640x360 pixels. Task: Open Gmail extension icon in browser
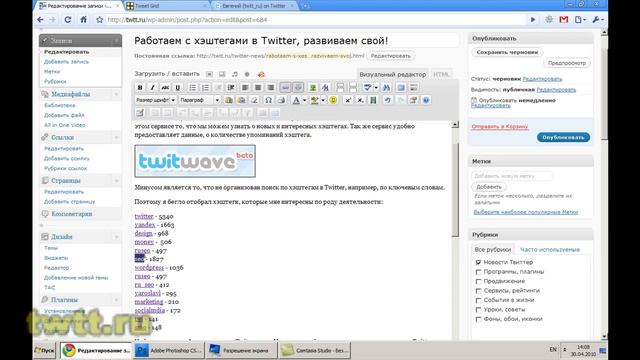[564, 20]
